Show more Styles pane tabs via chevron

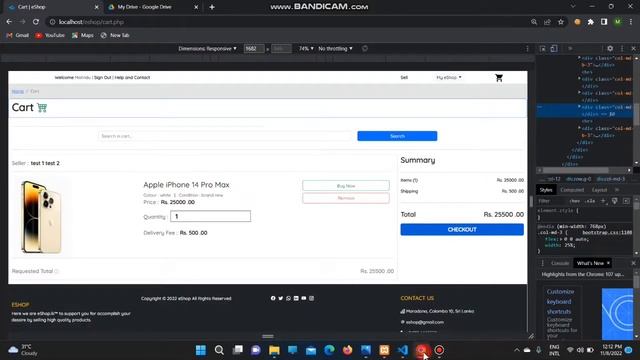[x=617, y=190]
